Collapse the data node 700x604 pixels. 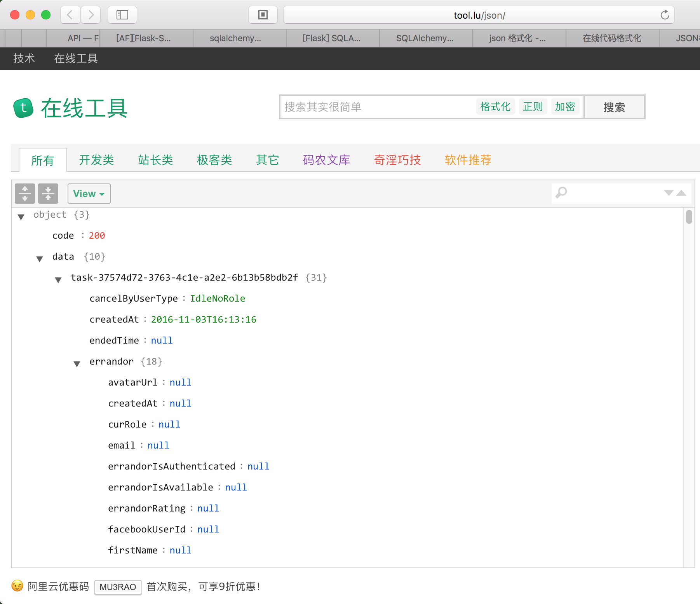40,258
